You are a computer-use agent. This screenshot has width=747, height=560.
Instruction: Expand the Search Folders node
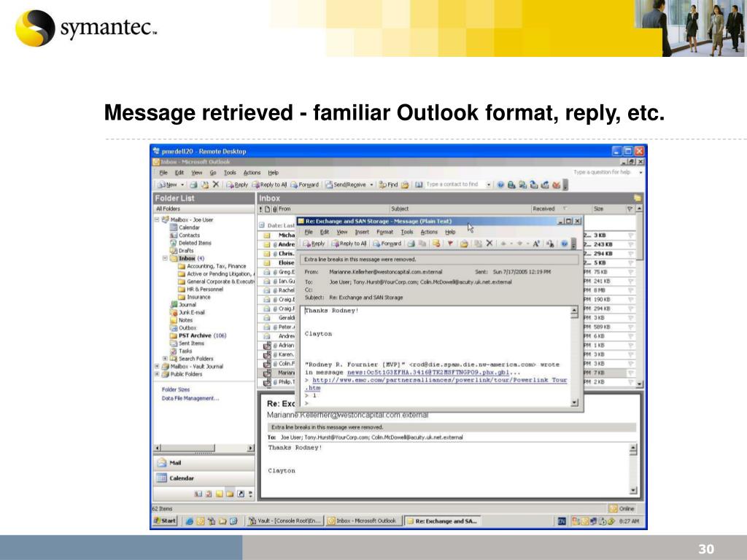tap(166, 359)
